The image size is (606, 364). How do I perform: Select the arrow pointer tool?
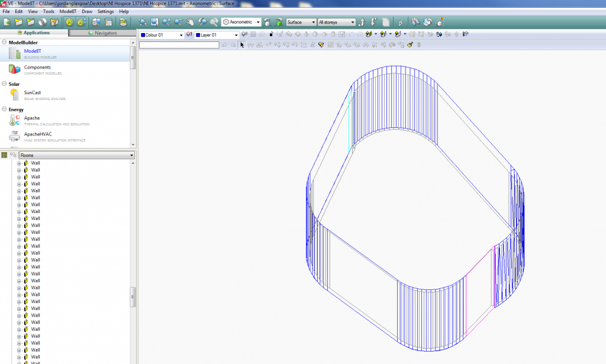coord(242,44)
